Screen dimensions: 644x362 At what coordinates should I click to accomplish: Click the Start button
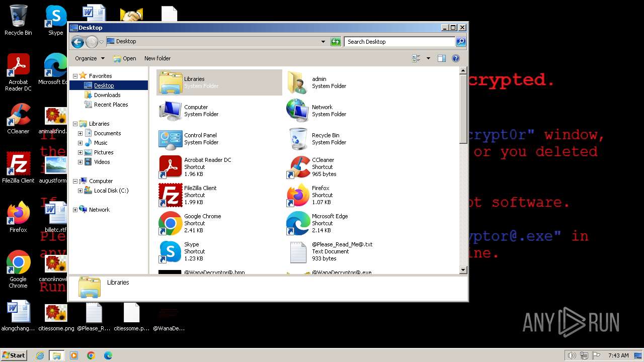click(14, 355)
